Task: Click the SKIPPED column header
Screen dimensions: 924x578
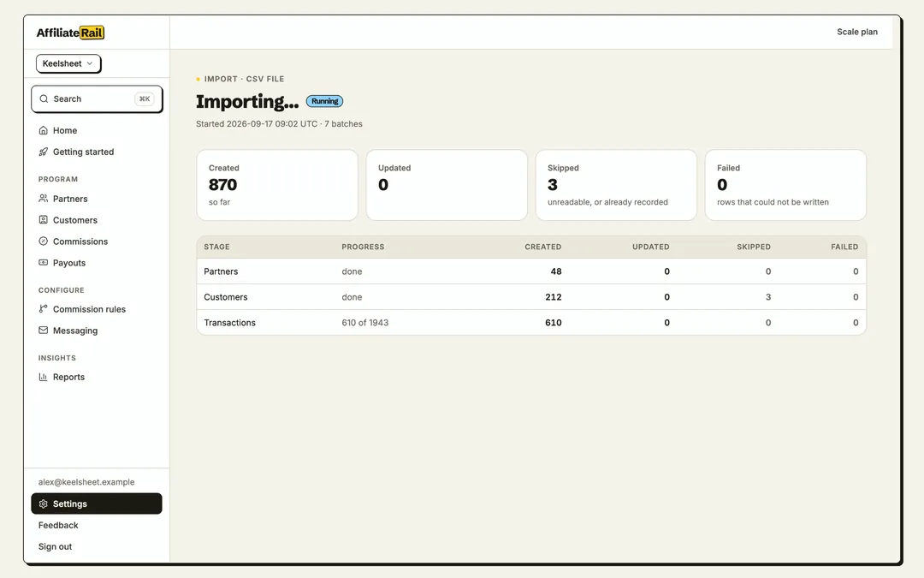Action: tap(754, 247)
